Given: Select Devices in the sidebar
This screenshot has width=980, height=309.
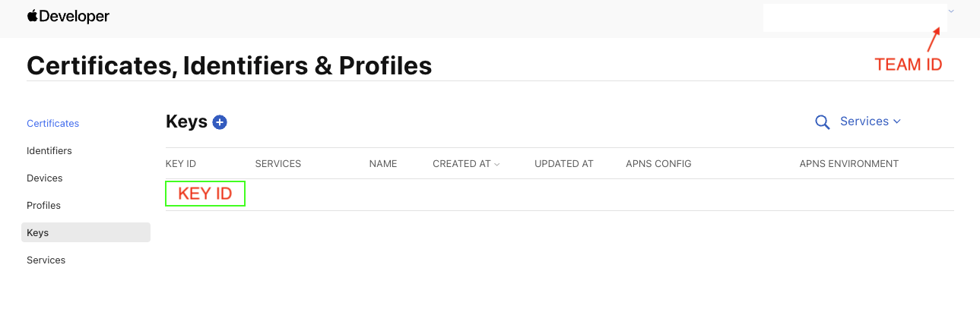Looking at the screenshot, I should (x=45, y=178).
